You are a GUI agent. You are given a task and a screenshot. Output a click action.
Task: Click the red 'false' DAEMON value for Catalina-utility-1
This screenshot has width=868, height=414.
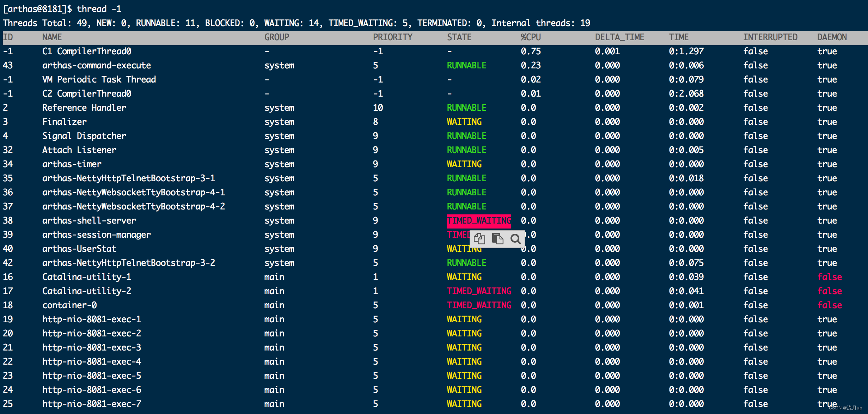tap(830, 277)
